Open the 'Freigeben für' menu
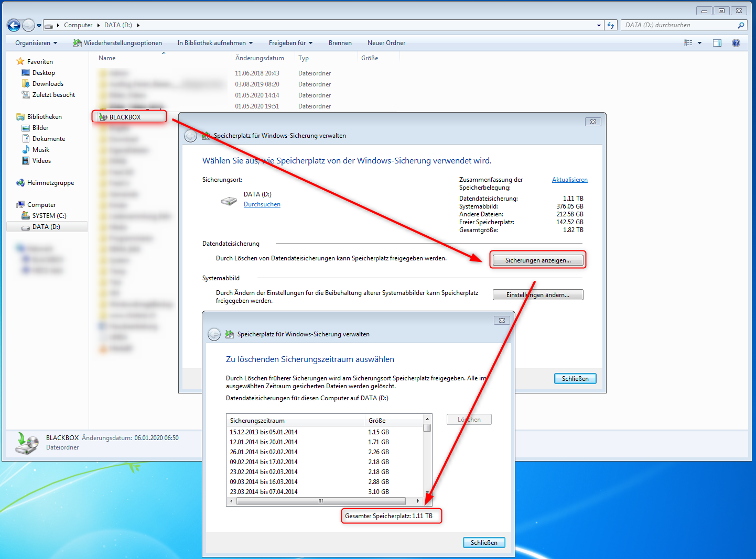 tap(290, 43)
